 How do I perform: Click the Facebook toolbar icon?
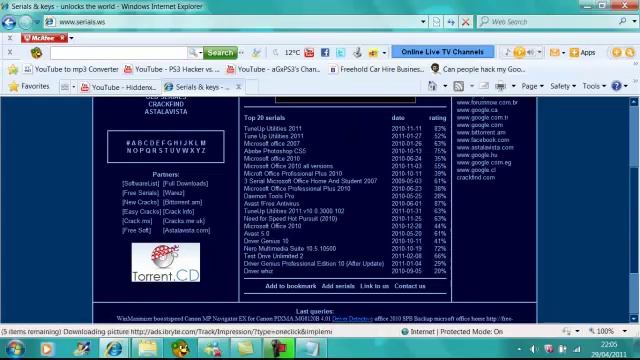[x=325, y=52]
